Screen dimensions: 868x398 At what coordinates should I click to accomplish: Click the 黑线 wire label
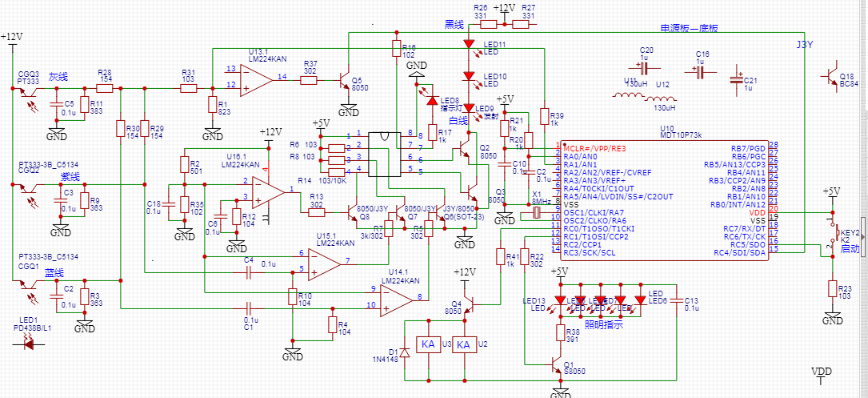click(x=455, y=24)
